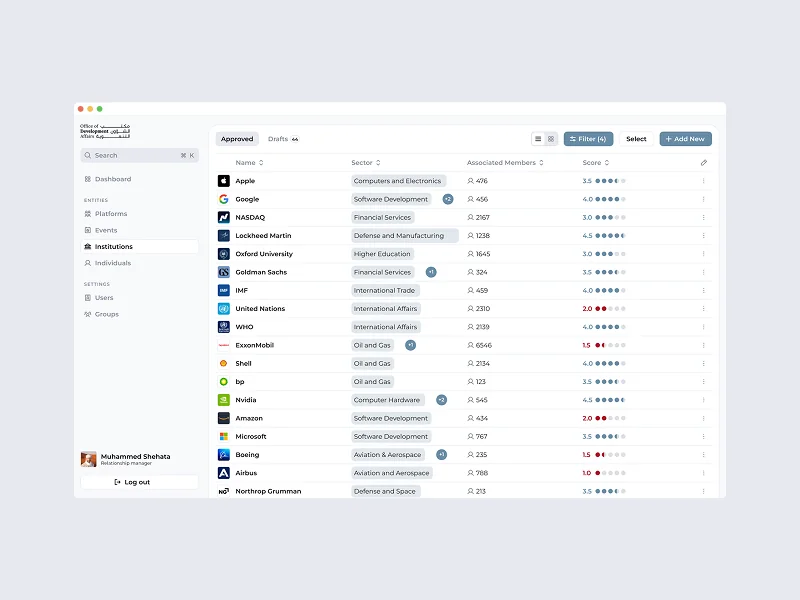Click the Add New button
Viewport: 800px width, 600px height.
(685, 139)
